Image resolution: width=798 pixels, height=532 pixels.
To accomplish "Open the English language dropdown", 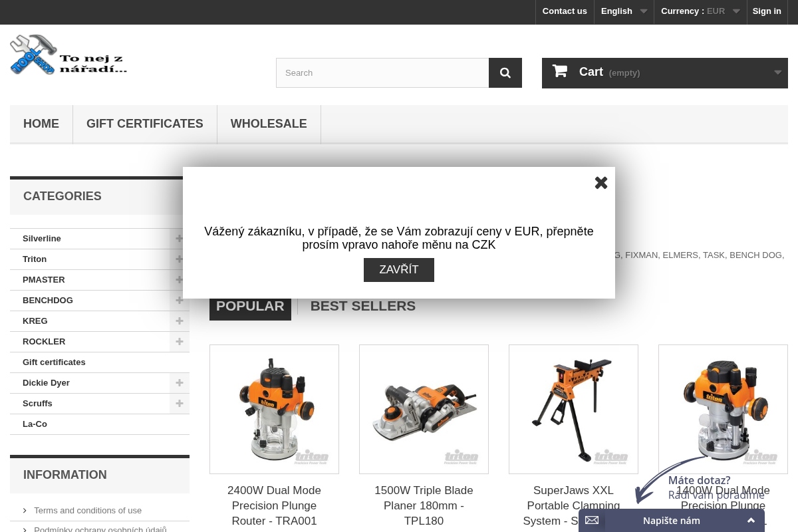I will [x=624, y=11].
